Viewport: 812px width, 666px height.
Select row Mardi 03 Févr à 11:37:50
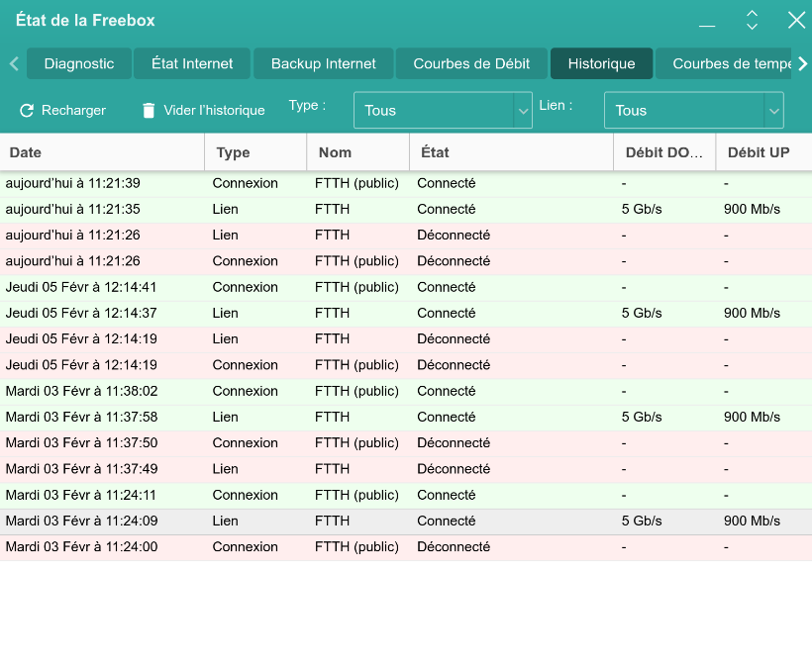[x=406, y=443]
